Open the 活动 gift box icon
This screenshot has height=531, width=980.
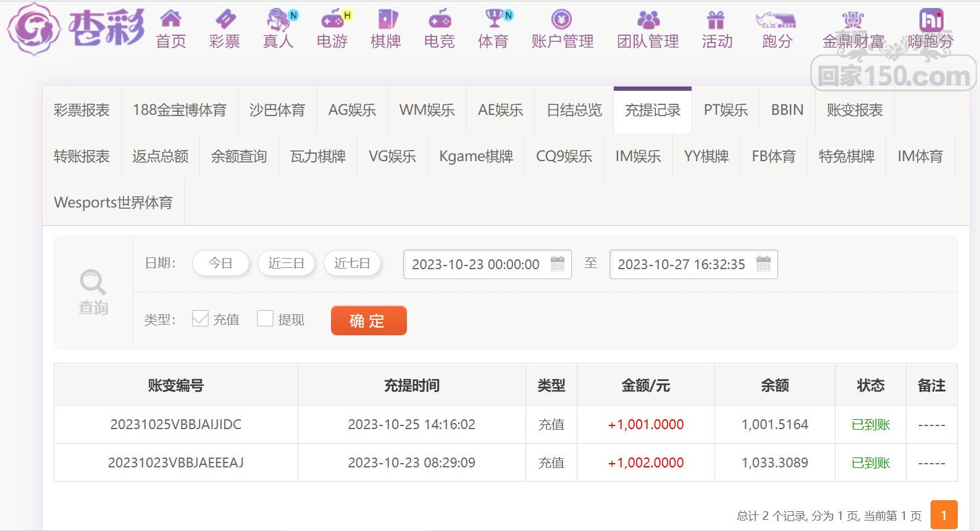[x=716, y=19]
